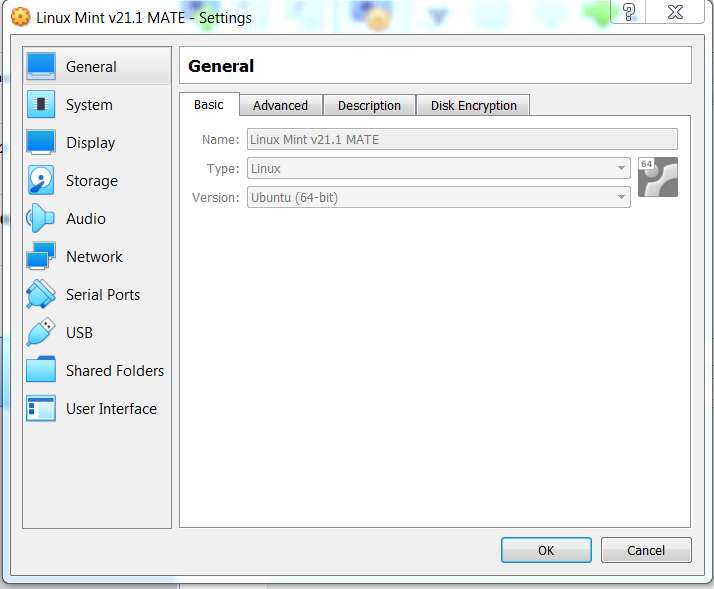
Task: Close the Settings dialog with X
Action: pyautogui.click(x=675, y=12)
